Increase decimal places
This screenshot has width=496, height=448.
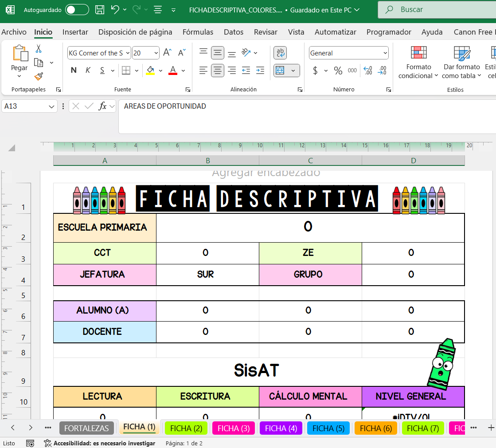click(x=368, y=70)
